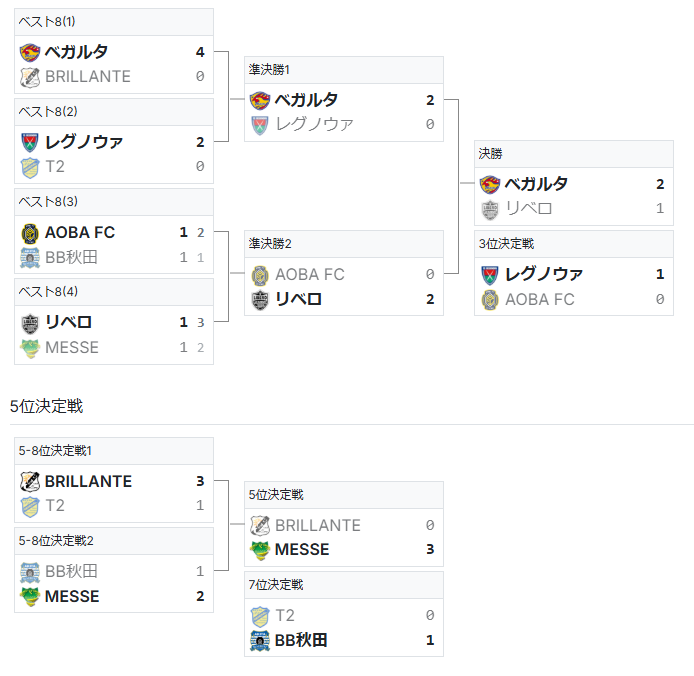Click リベロ team name in 準決勝2
The height and width of the screenshot is (676, 694).
(x=298, y=299)
